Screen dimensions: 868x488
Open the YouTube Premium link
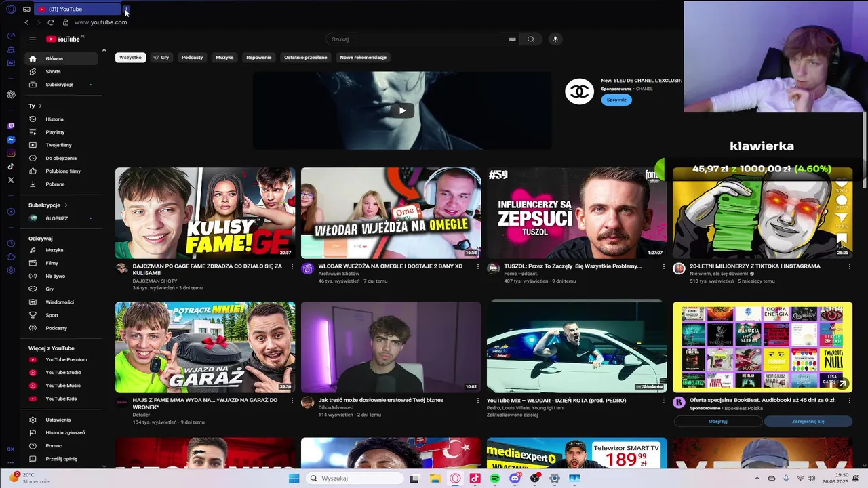[61, 360]
